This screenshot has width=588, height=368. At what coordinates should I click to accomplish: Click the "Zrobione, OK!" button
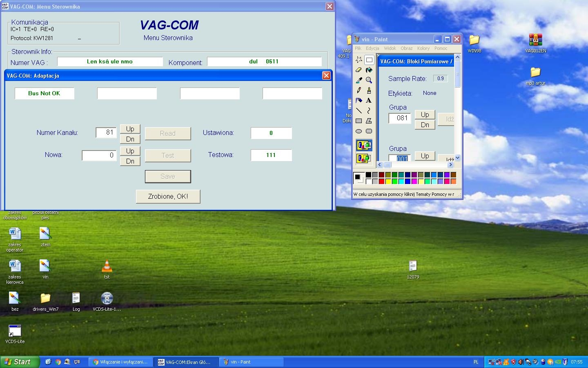click(x=168, y=196)
